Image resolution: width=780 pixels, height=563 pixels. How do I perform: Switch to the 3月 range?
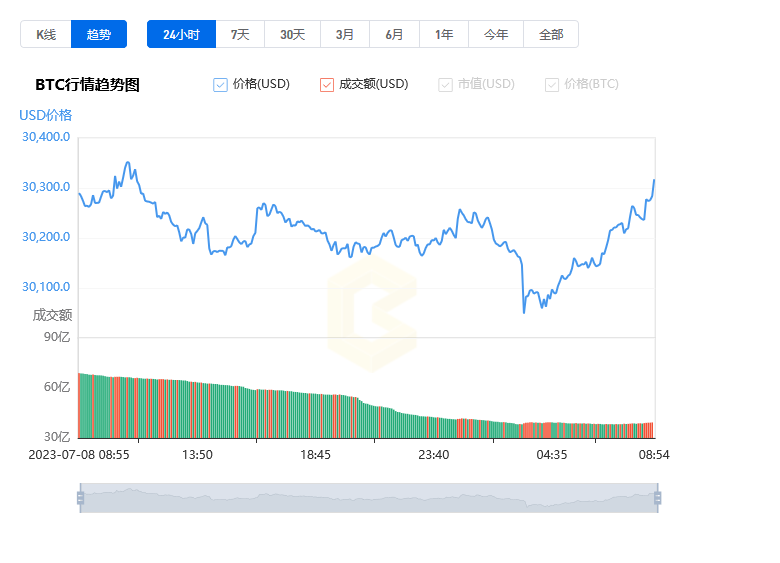(345, 34)
